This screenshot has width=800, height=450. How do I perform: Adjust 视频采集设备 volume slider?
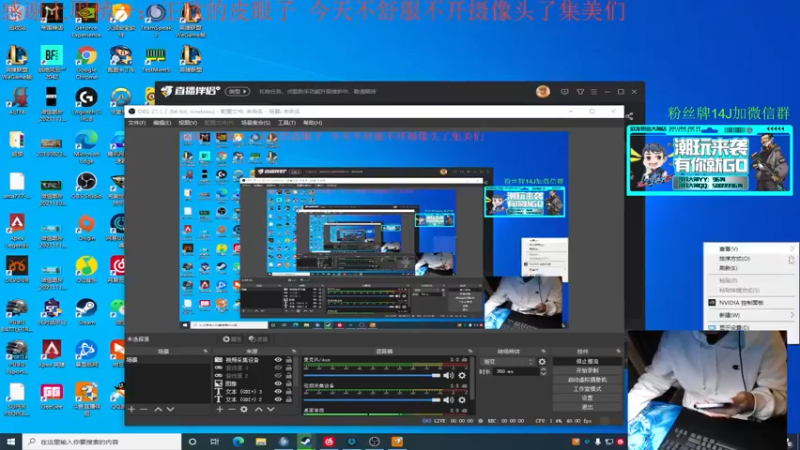click(372, 400)
